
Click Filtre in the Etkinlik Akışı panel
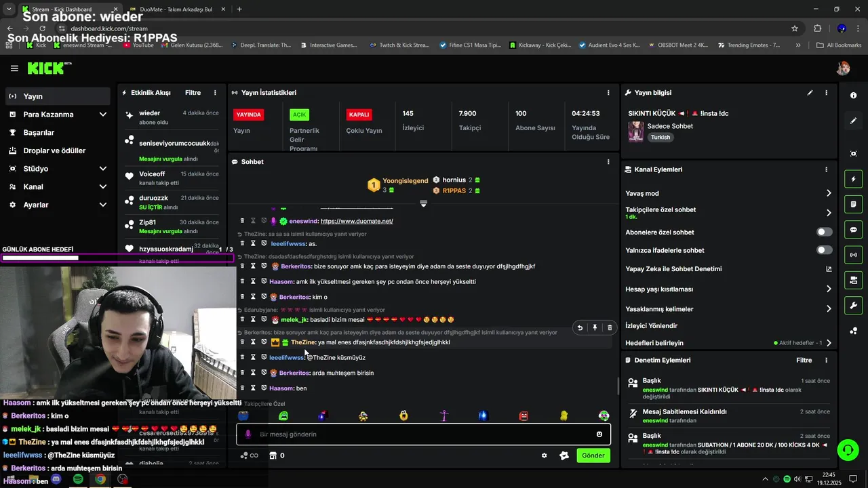coord(193,93)
